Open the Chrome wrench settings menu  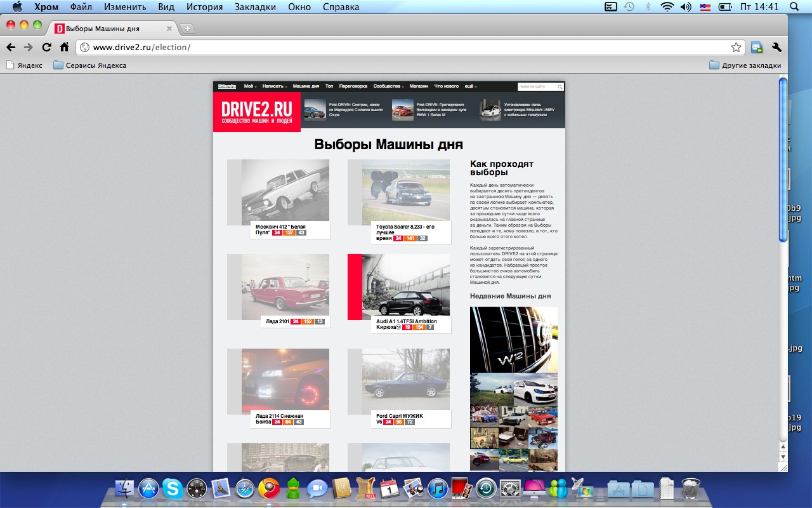[x=776, y=47]
